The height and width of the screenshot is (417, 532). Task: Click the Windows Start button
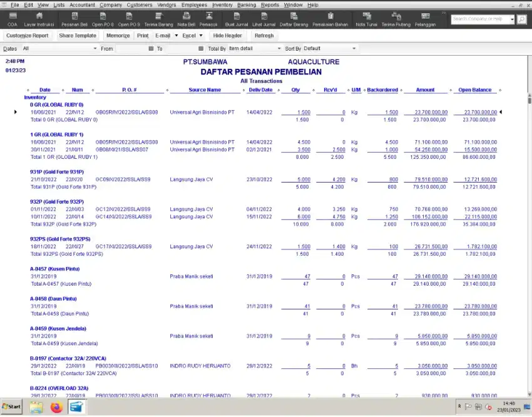11,406
